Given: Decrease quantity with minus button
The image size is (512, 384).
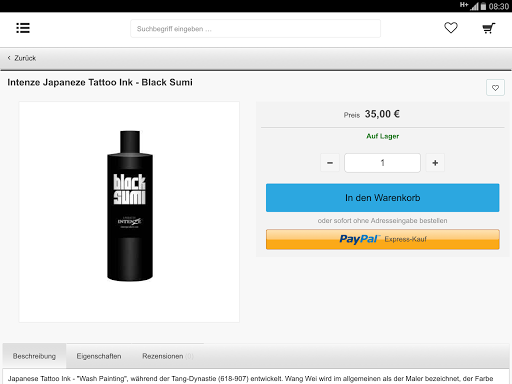Looking at the screenshot, I should coord(330,163).
